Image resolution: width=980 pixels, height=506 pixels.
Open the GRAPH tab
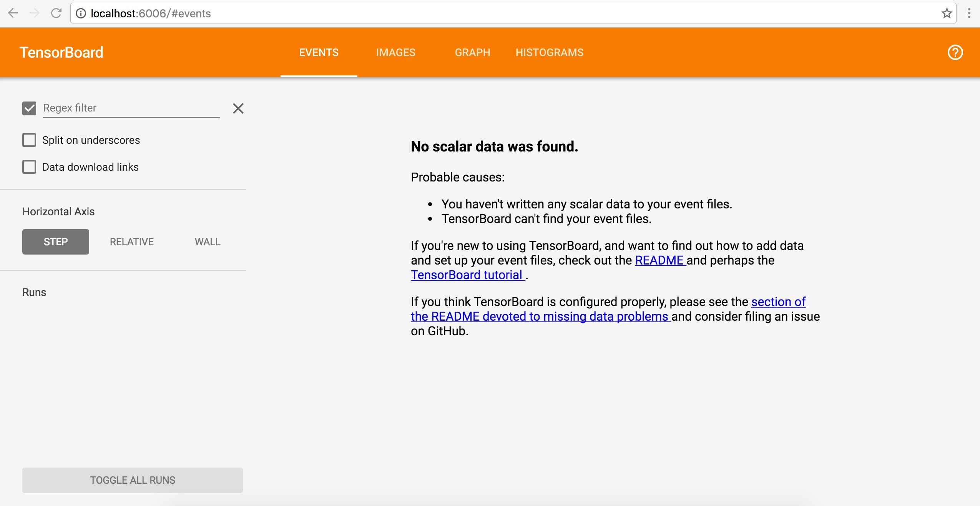click(x=472, y=52)
